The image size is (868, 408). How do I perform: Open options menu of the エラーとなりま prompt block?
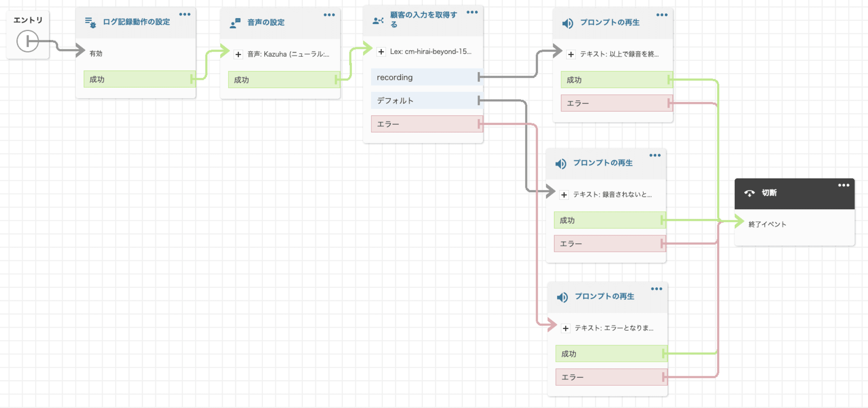click(x=657, y=289)
